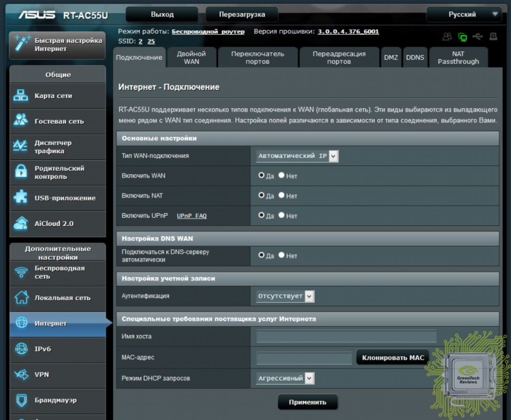Click the AiCloud 2.0 cloud icon
The height and width of the screenshot is (420, 511).
(x=21, y=223)
